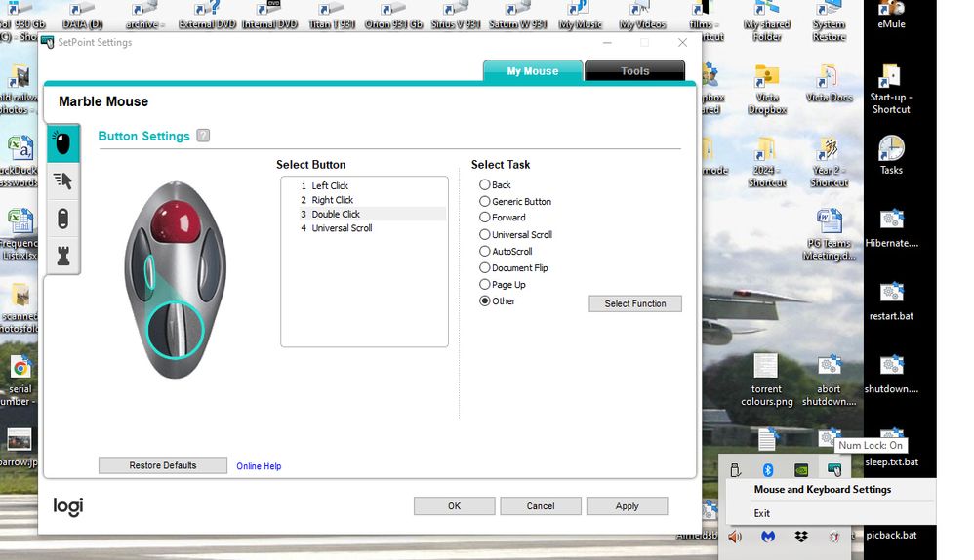Choose the Universal Scroll task radio button
Image resolution: width=974 pixels, height=560 pixels.
coord(484,234)
